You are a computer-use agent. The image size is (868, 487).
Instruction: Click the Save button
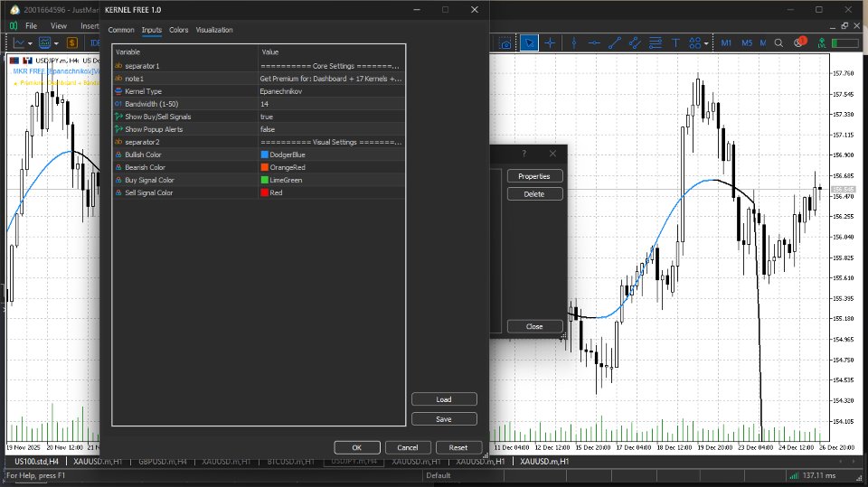click(444, 419)
